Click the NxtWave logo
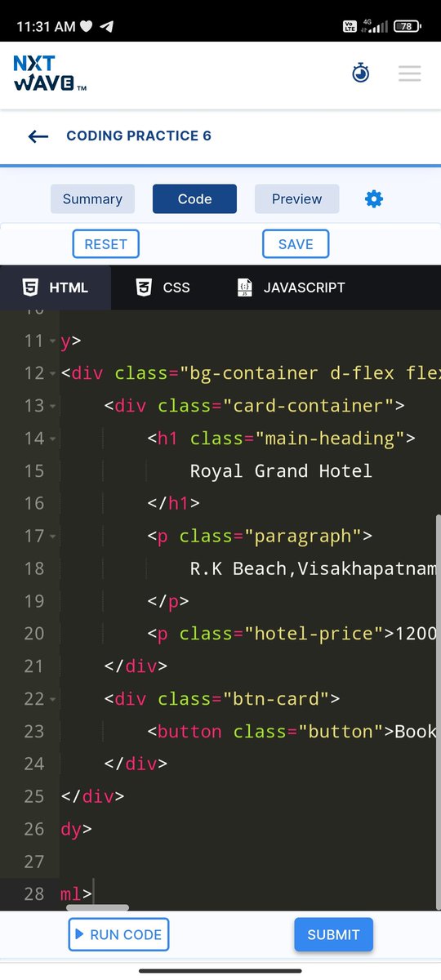The height and width of the screenshot is (980, 441). pyautogui.click(x=49, y=73)
